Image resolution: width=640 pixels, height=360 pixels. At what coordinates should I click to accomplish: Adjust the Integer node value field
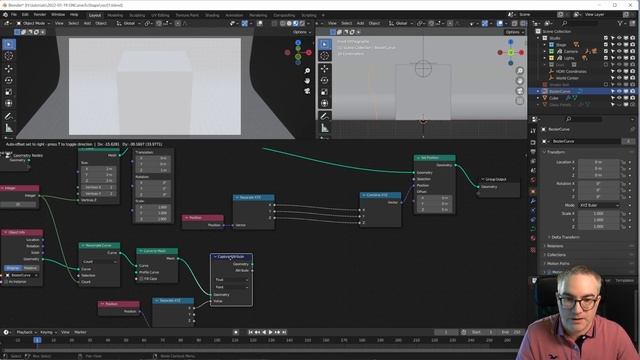(x=18, y=204)
